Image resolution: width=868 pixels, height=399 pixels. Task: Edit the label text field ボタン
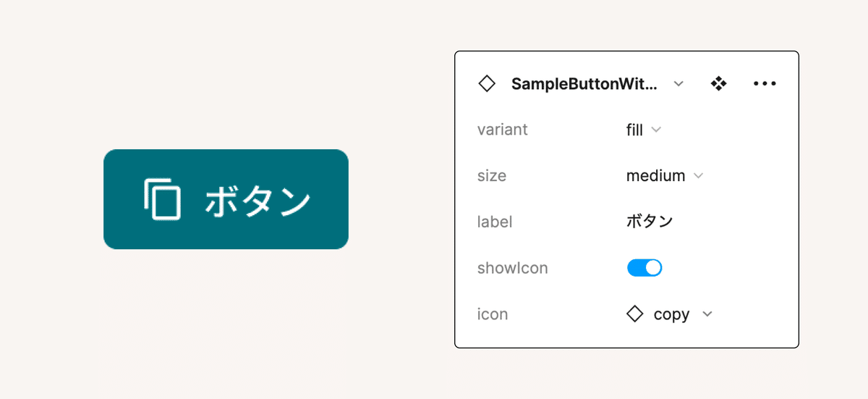tap(650, 222)
